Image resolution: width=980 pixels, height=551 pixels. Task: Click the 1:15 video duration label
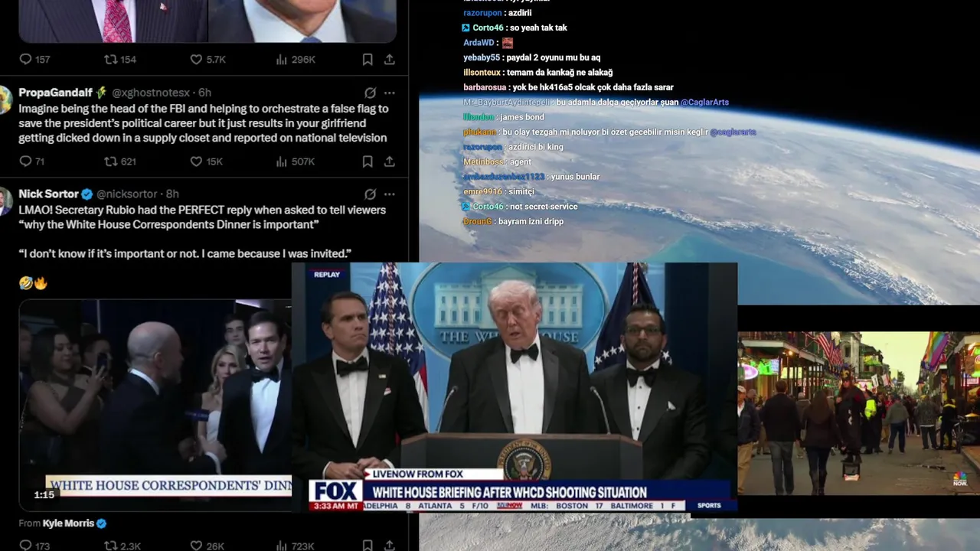pos(44,495)
